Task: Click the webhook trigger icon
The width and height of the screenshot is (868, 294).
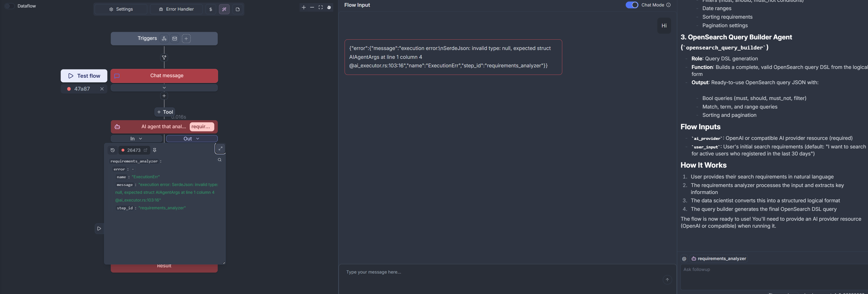Action: [164, 38]
